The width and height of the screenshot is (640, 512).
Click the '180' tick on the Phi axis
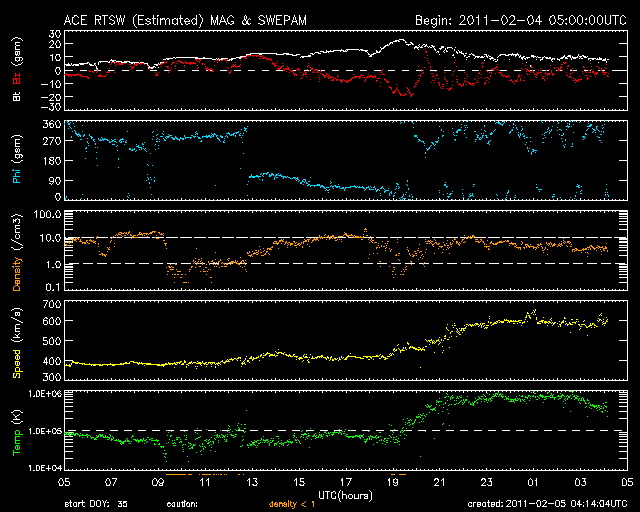point(52,161)
